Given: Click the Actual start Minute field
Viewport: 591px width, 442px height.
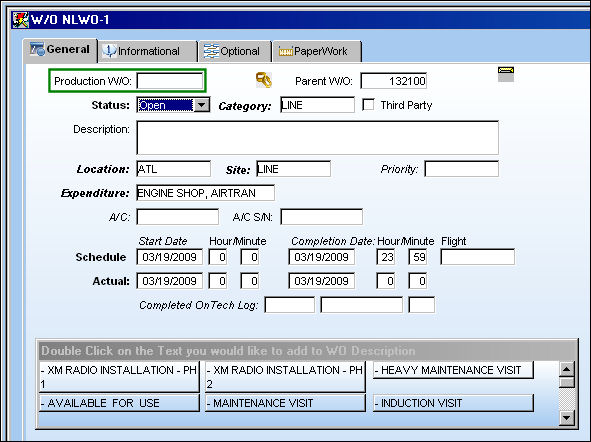Looking at the screenshot, I should [250, 281].
